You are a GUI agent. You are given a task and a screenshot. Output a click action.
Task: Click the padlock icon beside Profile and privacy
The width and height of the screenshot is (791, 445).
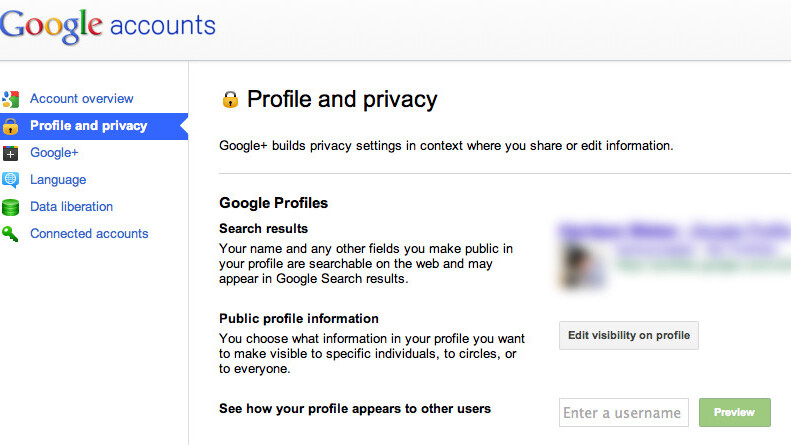click(11, 126)
